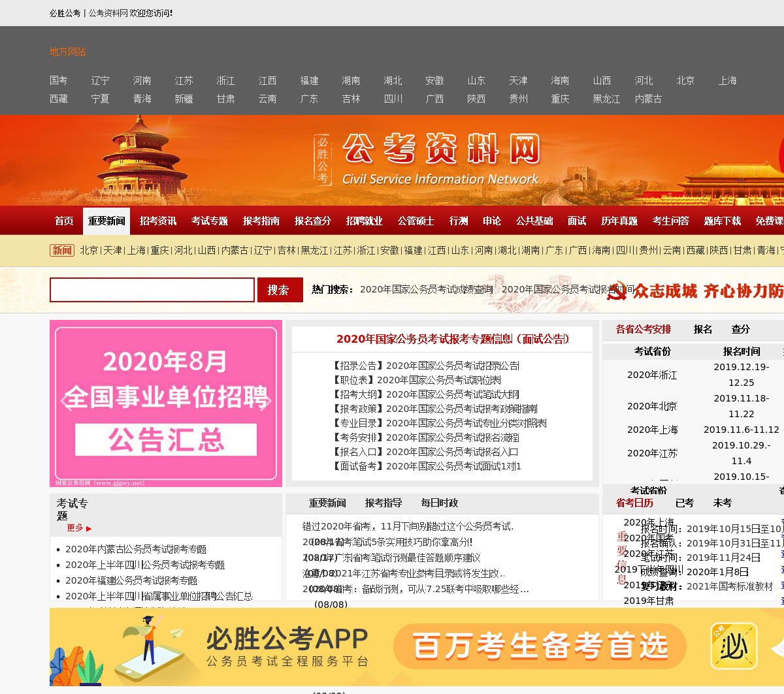Click the next slide arrow on pink banner
This screenshot has width=784, height=694.
coord(266,401)
